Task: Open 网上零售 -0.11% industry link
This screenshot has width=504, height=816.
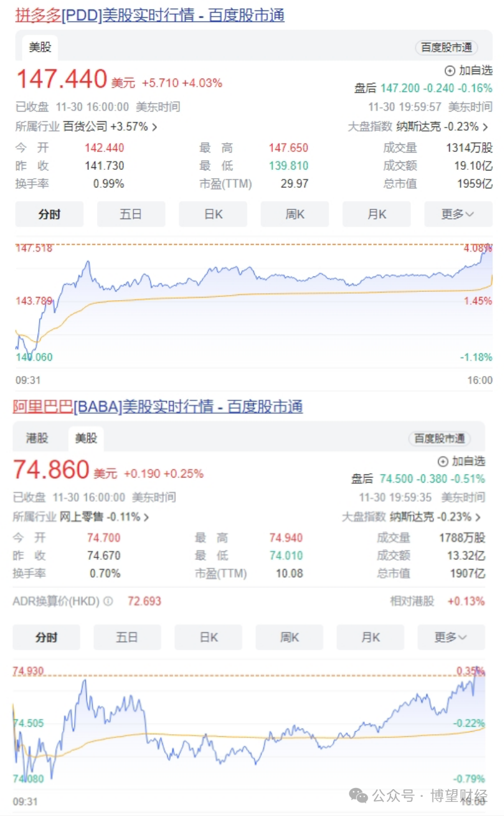Action: [105, 517]
